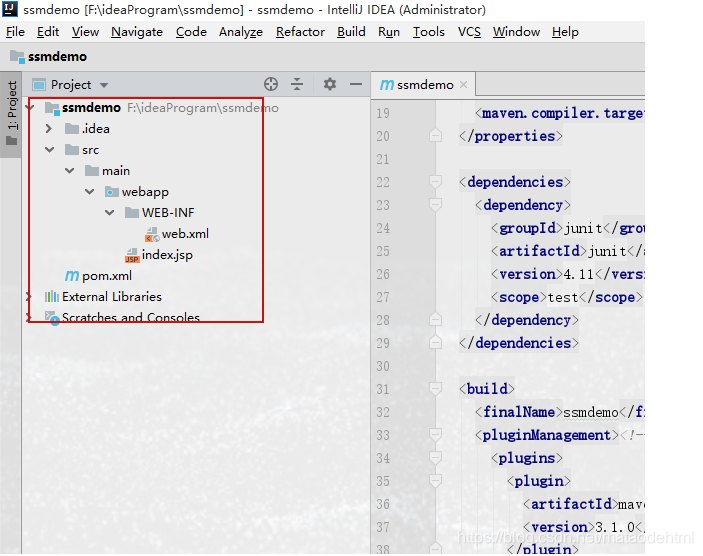This screenshot has height=556, width=703.
Task: Click the 1: Project side tool button
Action: point(12,113)
